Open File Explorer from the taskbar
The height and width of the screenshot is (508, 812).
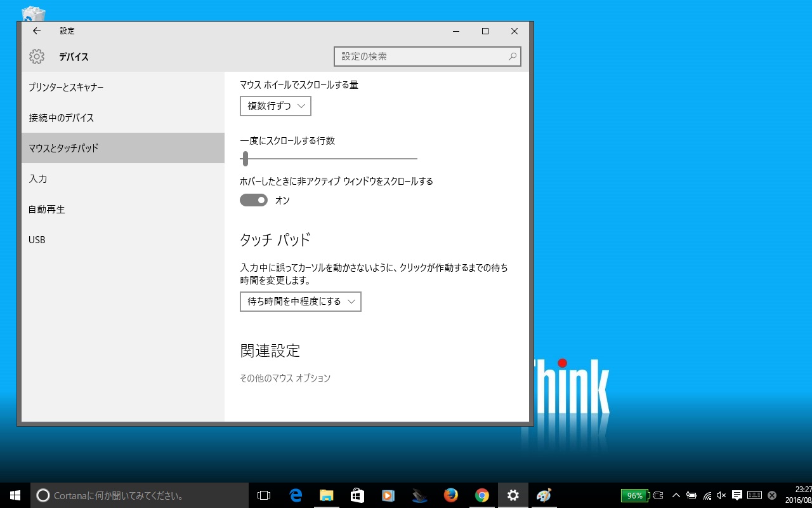tap(326, 495)
